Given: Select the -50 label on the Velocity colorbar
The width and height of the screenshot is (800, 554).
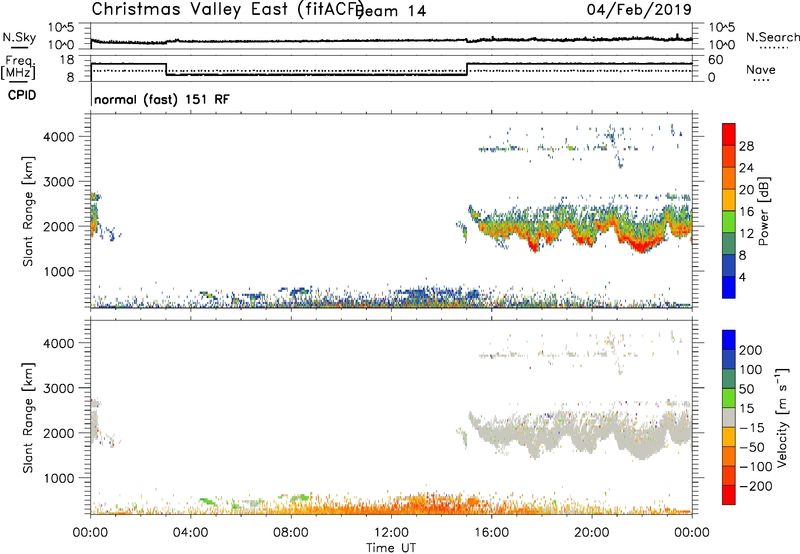Looking at the screenshot, I should (x=752, y=447).
